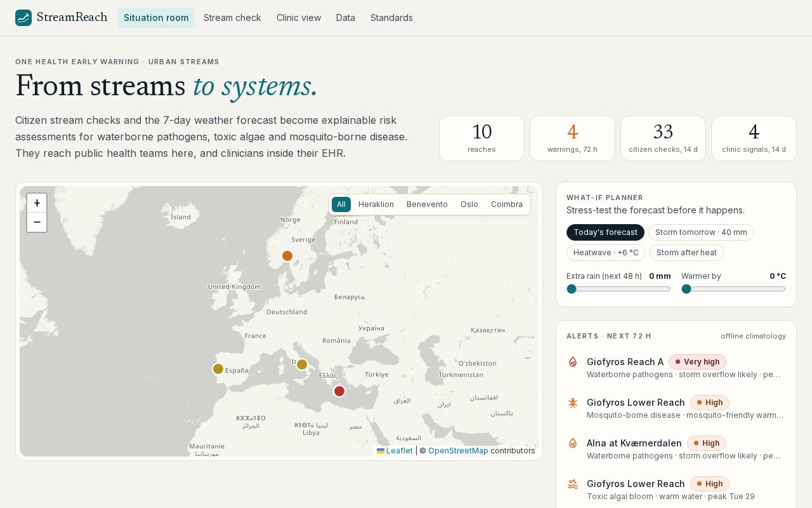Click the droplet icon beside Alna at Kværnerdalen

coord(573,443)
